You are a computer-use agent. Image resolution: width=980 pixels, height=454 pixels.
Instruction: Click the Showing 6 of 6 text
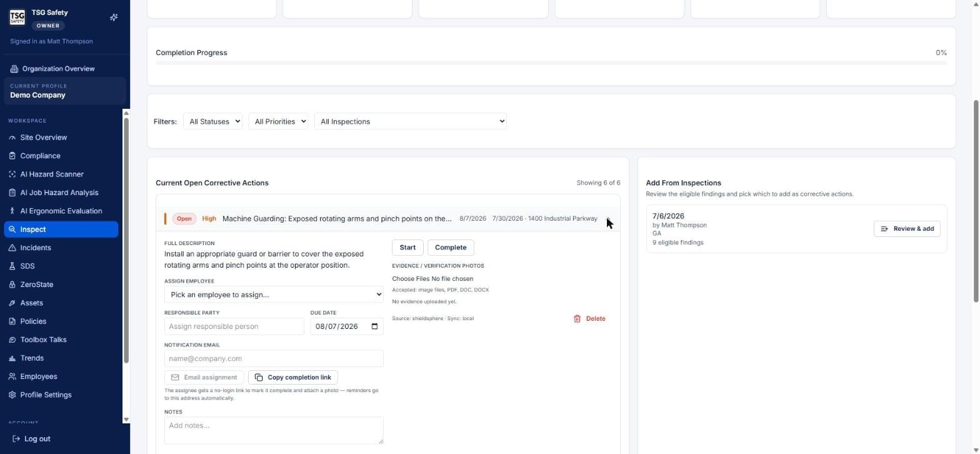pyautogui.click(x=598, y=183)
